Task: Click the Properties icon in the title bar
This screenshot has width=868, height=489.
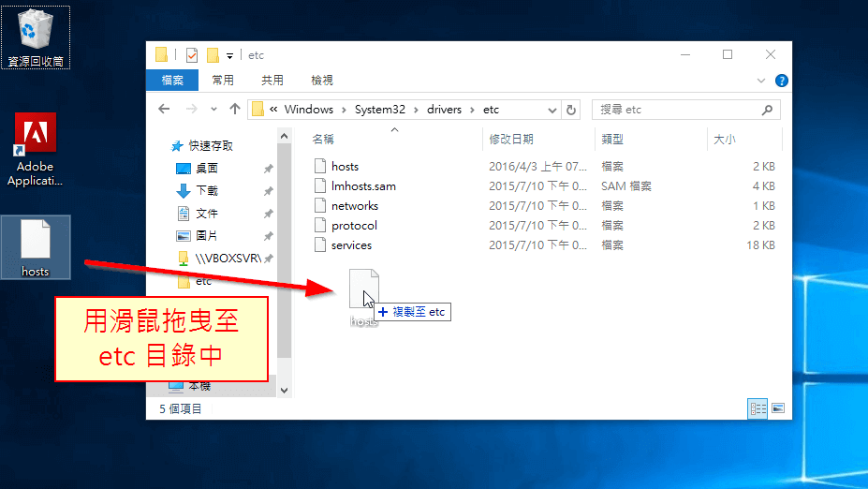Action: coord(192,55)
